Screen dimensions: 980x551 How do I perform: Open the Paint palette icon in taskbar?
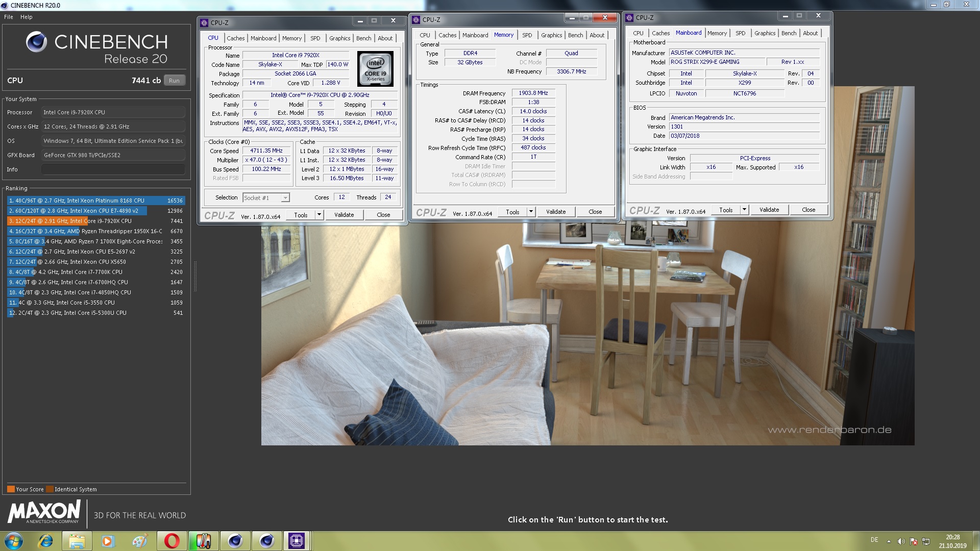point(139,541)
